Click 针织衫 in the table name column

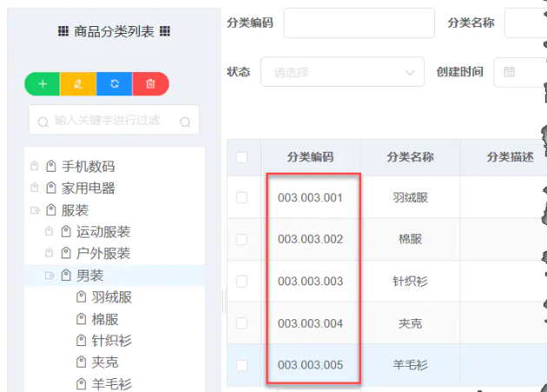(x=410, y=281)
